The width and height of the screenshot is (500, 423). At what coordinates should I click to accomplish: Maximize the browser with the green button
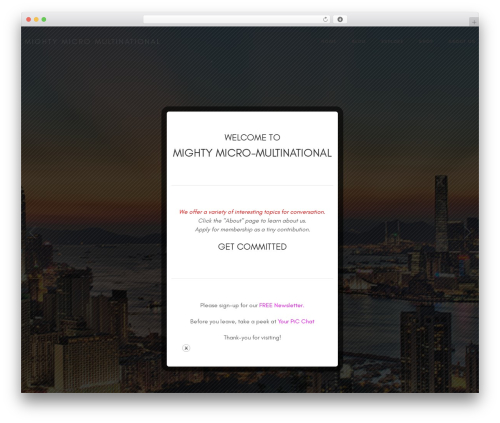pos(44,19)
